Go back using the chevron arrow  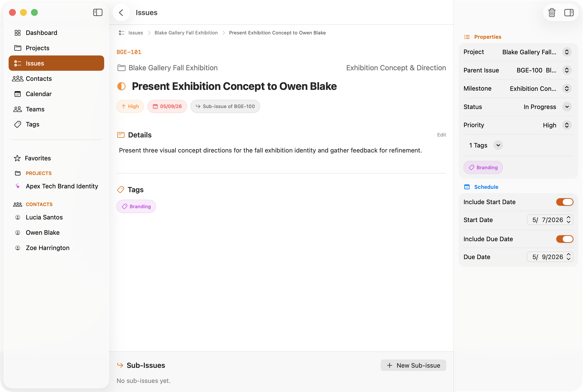pyautogui.click(x=121, y=12)
